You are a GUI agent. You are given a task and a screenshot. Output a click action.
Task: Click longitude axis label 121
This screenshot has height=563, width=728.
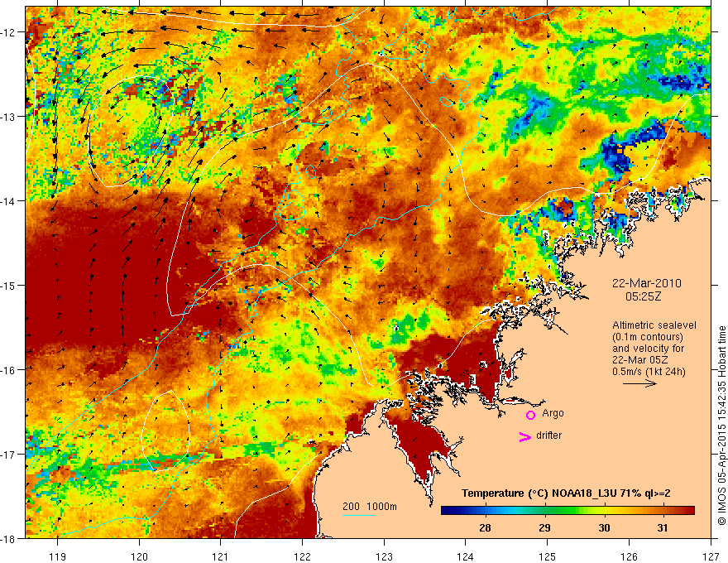tap(221, 556)
